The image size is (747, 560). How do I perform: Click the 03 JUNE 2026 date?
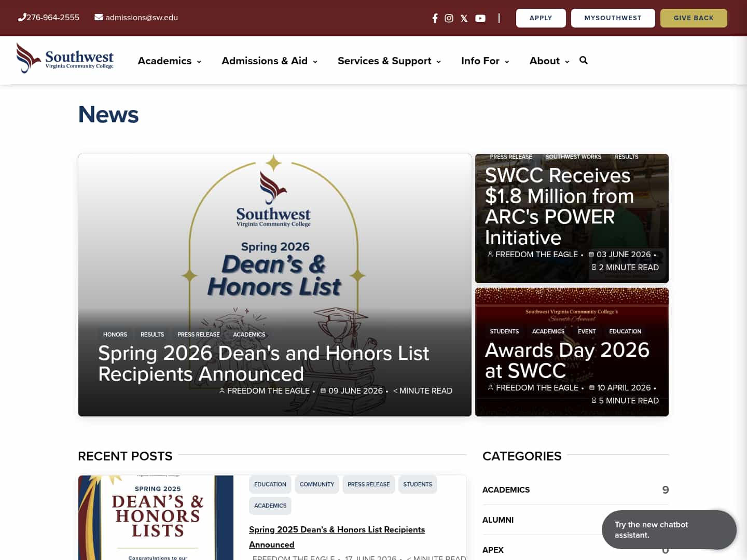tap(624, 255)
